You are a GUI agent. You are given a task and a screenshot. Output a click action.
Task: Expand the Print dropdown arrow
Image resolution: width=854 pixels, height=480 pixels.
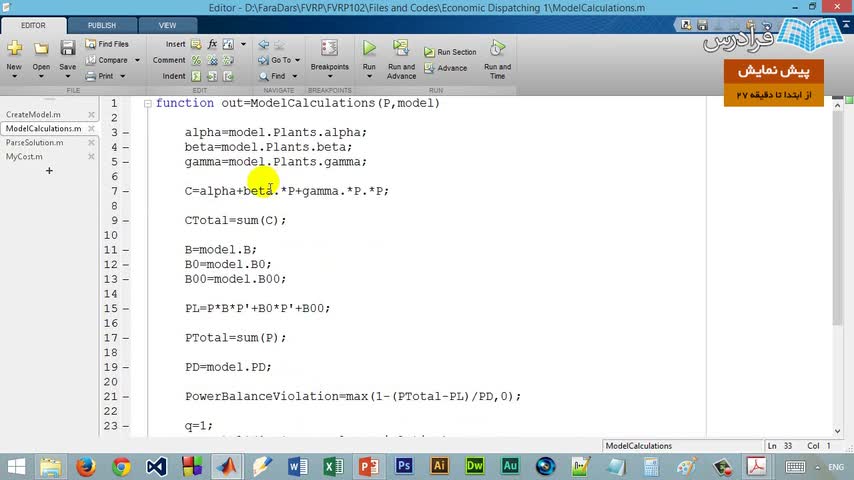(x=123, y=76)
